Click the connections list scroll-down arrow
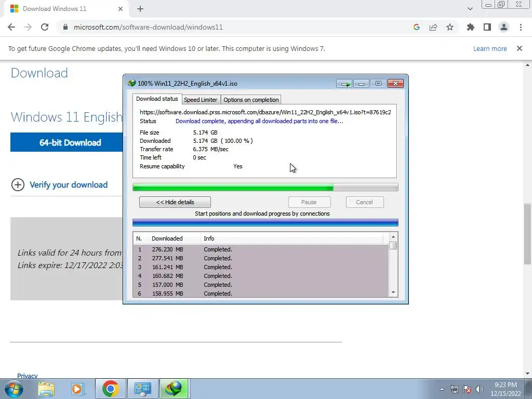The image size is (532, 399). [x=393, y=293]
